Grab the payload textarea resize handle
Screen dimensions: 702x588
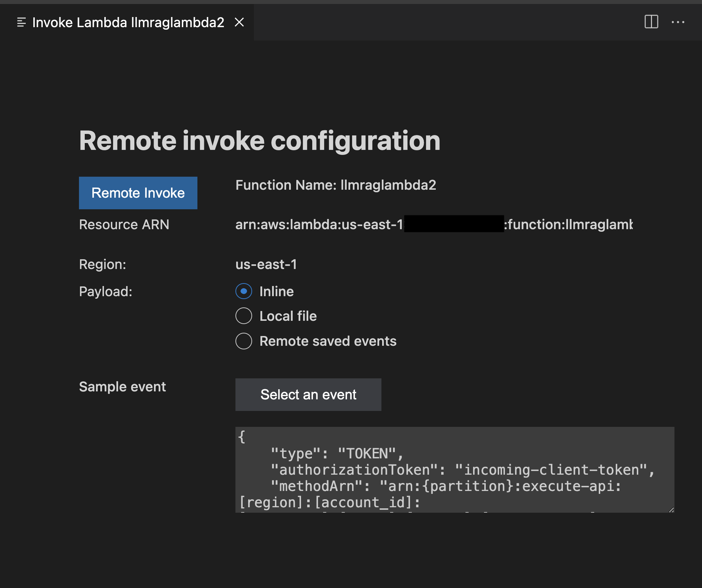click(671, 509)
